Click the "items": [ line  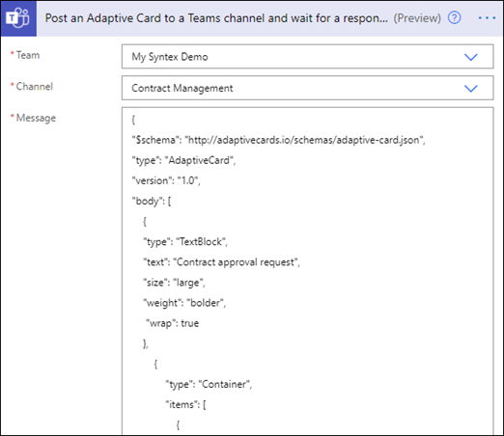click(185, 405)
